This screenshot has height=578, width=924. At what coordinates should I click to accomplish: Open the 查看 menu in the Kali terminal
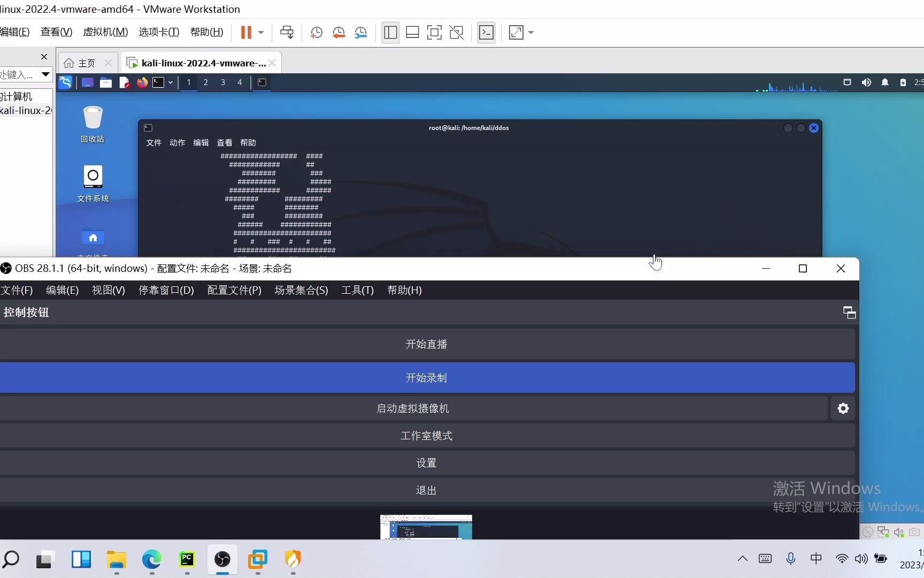coord(224,143)
